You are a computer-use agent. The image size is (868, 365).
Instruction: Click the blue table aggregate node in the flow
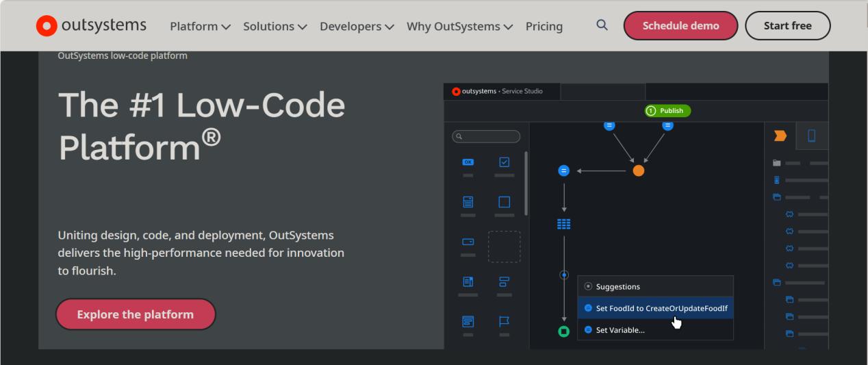(x=564, y=224)
